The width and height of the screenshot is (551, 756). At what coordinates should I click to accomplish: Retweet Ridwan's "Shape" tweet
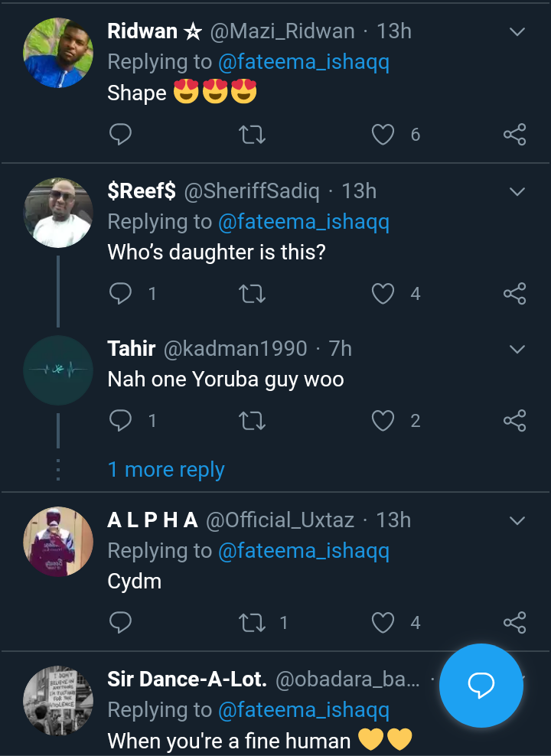(x=252, y=135)
